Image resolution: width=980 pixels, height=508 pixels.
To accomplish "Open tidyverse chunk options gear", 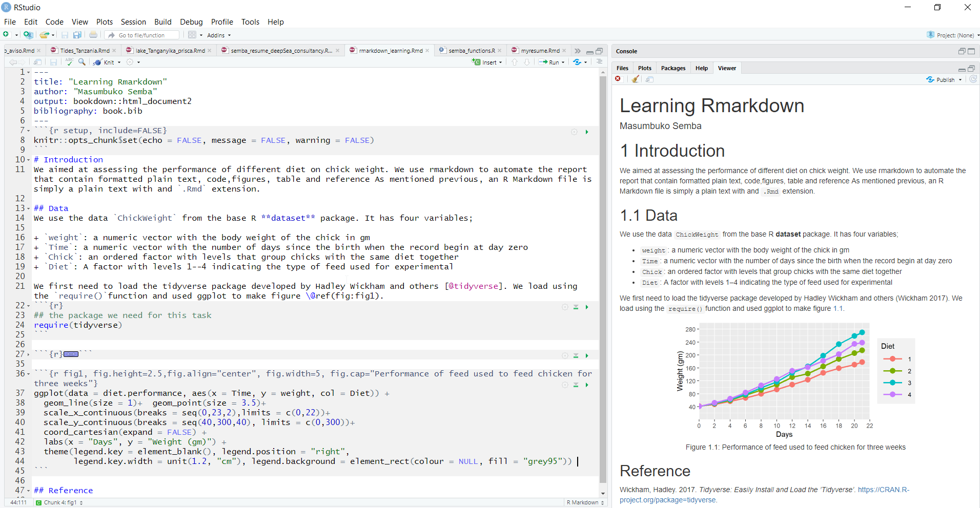I will [565, 307].
